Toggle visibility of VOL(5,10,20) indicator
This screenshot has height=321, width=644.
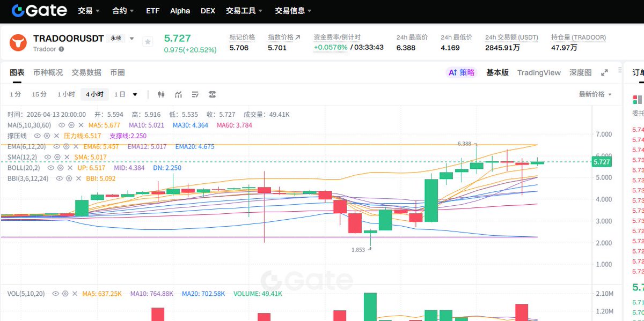pos(55,294)
